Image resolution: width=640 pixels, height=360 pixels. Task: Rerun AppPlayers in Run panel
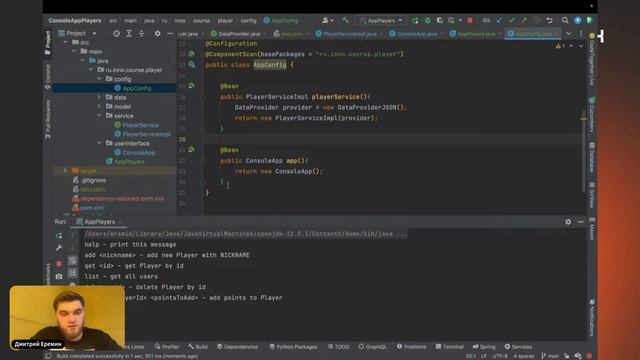point(59,236)
